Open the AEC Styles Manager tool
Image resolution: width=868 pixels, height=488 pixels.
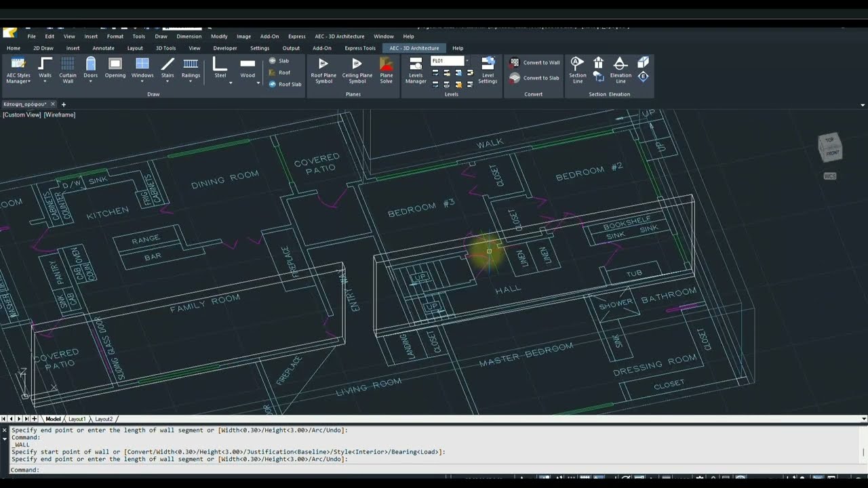click(18, 70)
